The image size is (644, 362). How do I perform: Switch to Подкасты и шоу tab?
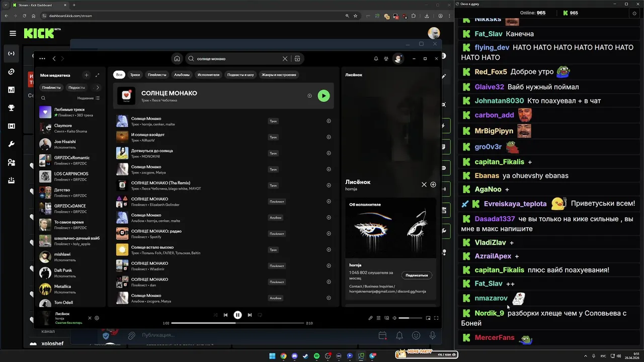(240, 74)
